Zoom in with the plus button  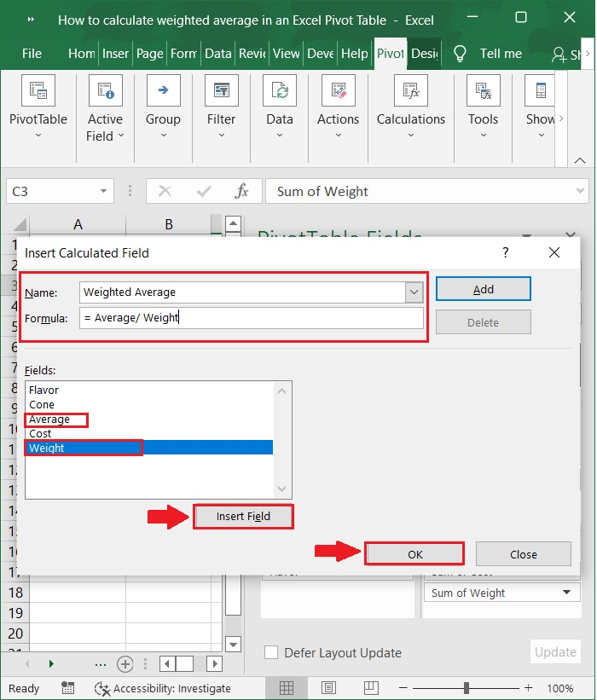[529, 688]
